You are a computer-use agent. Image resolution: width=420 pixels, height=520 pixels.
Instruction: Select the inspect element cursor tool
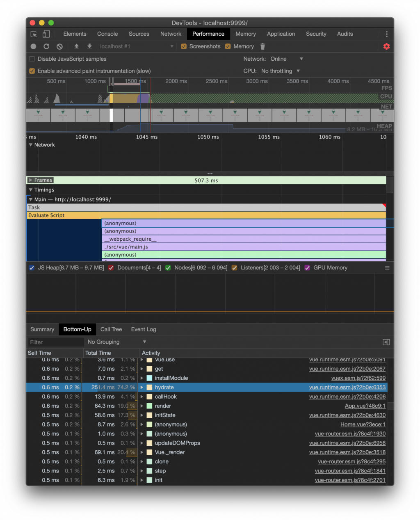34,34
